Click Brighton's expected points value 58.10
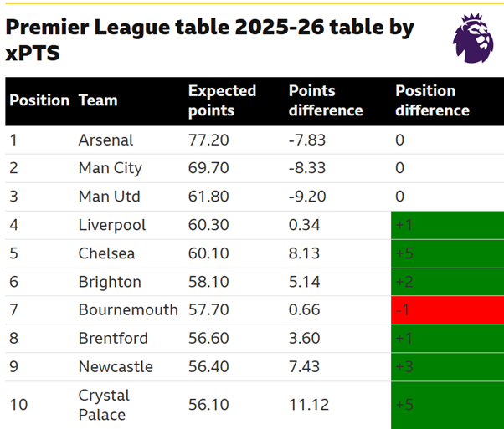The width and height of the screenshot is (504, 429). (208, 282)
